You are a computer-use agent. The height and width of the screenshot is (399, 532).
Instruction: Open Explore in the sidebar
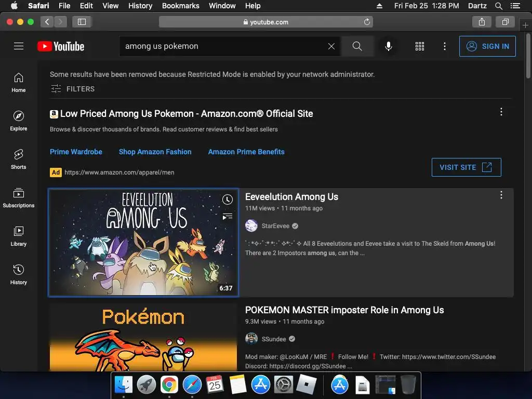tap(19, 121)
